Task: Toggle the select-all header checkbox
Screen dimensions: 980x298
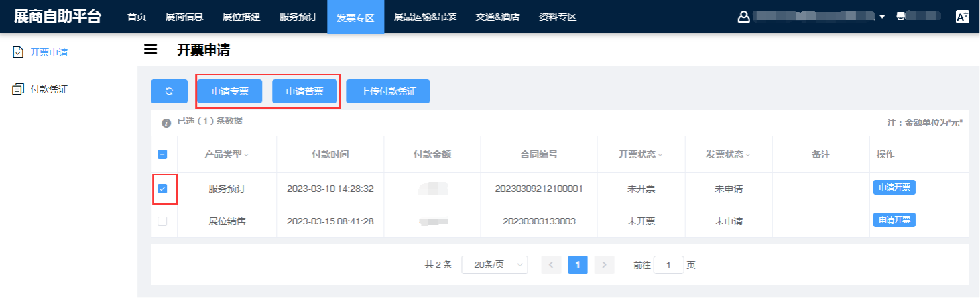Action: [x=162, y=154]
